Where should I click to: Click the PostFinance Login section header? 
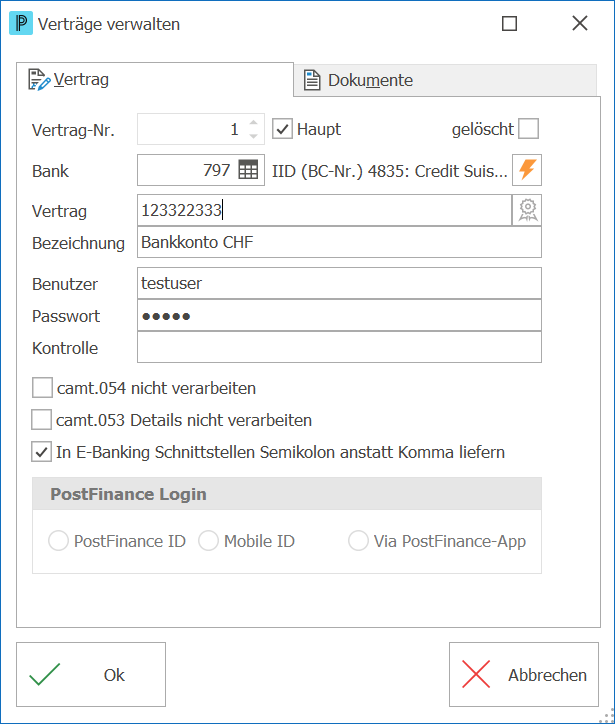(x=287, y=494)
